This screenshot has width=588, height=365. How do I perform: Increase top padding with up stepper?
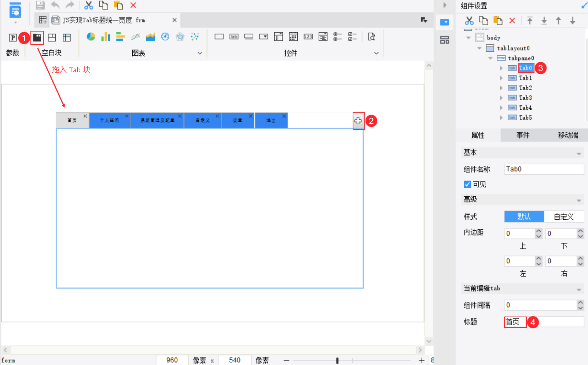(x=539, y=231)
